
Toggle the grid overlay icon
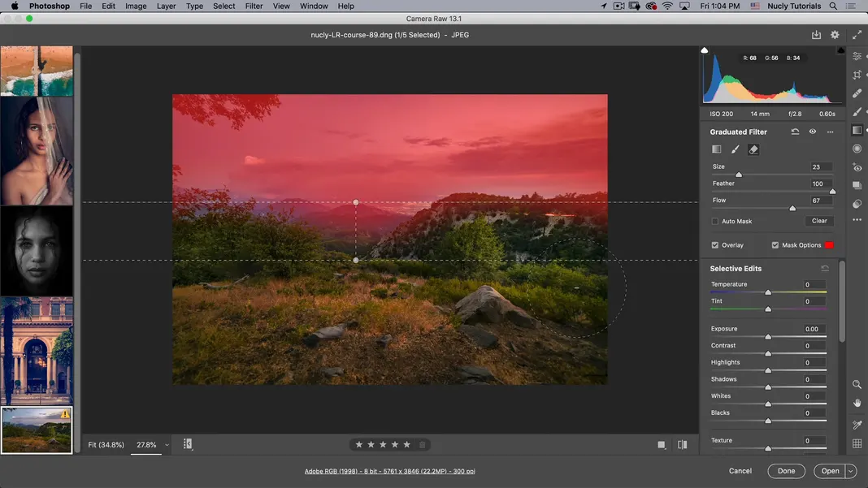[x=857, y=443]
